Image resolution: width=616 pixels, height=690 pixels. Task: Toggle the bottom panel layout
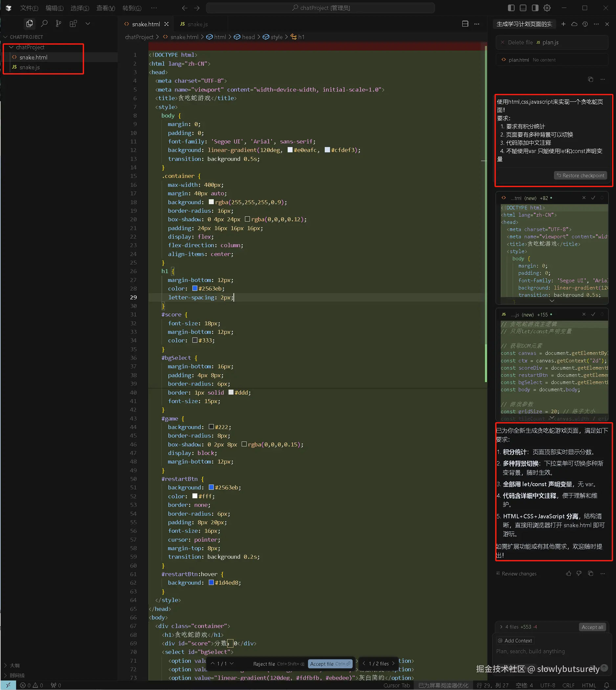pyautogui.click(x=523, y=8)
